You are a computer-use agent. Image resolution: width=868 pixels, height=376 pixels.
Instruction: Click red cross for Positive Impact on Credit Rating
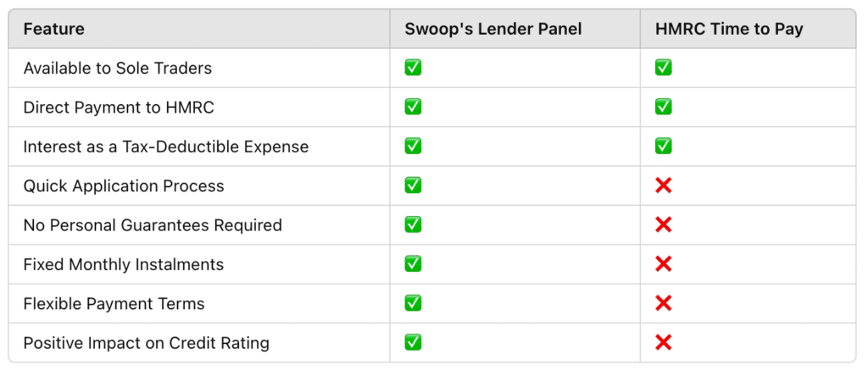663,343
